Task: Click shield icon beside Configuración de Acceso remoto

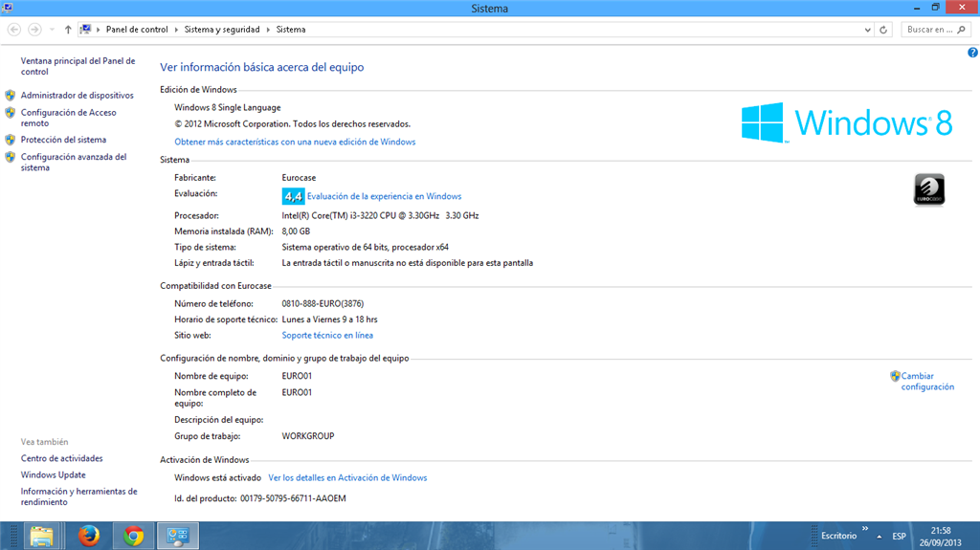Action: tap(10, 113)
